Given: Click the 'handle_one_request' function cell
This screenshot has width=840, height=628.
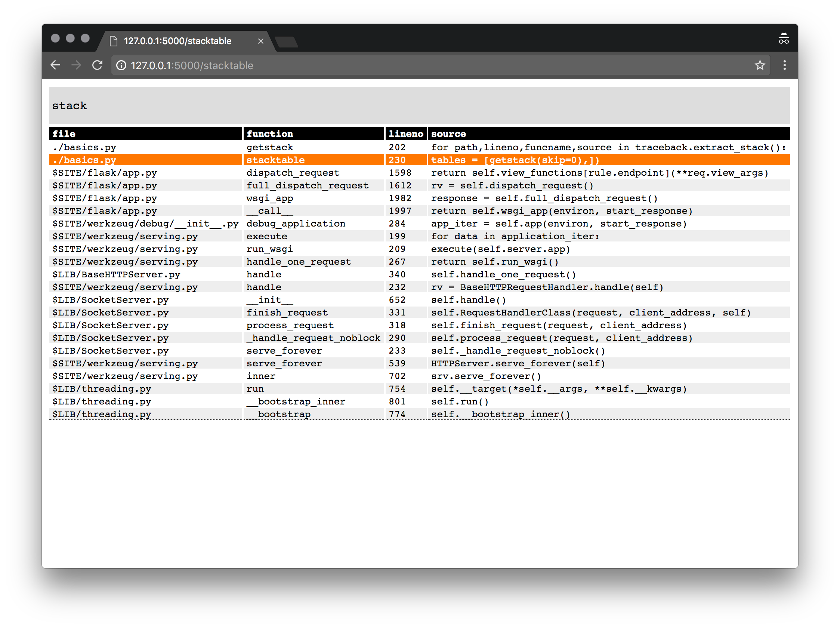Looking at the screenshot, I should 314,262.
